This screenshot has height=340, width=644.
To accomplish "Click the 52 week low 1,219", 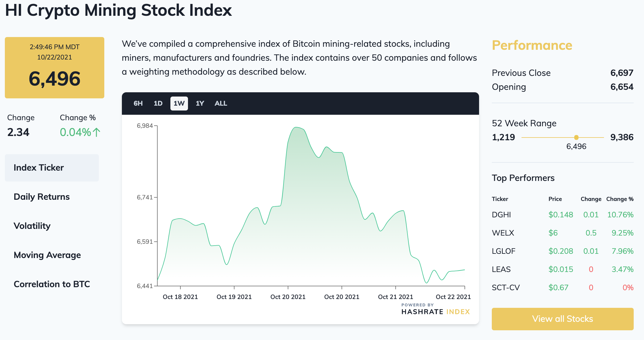I will pyautogui.click(x=503, y=137).
